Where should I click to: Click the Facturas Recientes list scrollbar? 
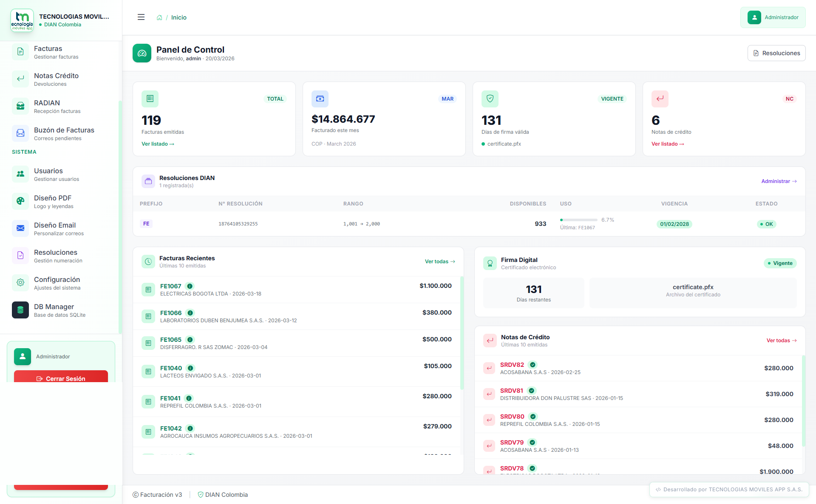pyautogui.click(x=462, y=332)
